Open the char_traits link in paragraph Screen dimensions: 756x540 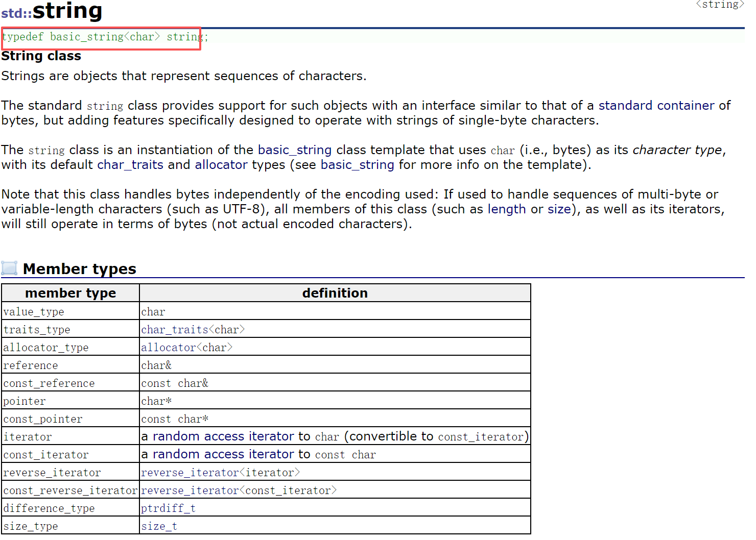[x=130, y=165]
